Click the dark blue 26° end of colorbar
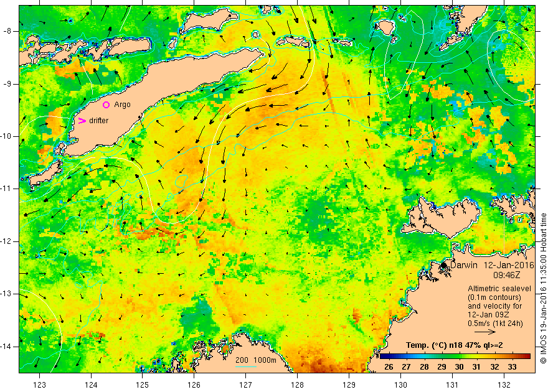Screen dimensions: 548x392 [384, 356]
